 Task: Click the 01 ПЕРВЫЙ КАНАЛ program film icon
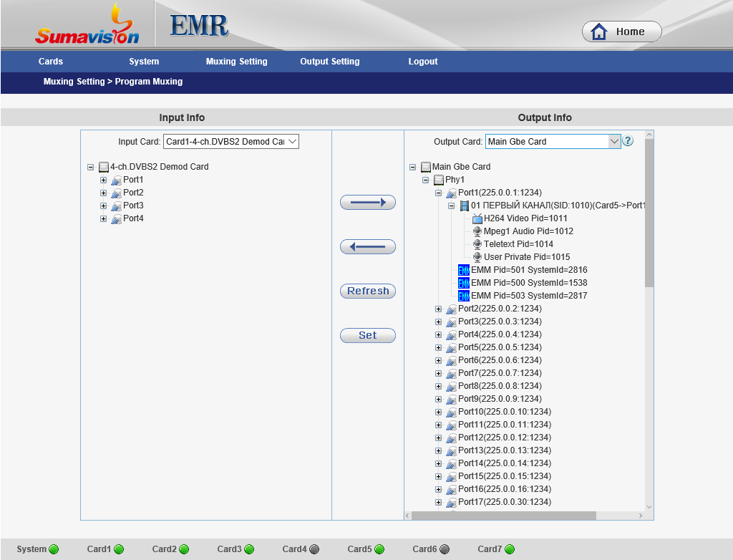465,206
